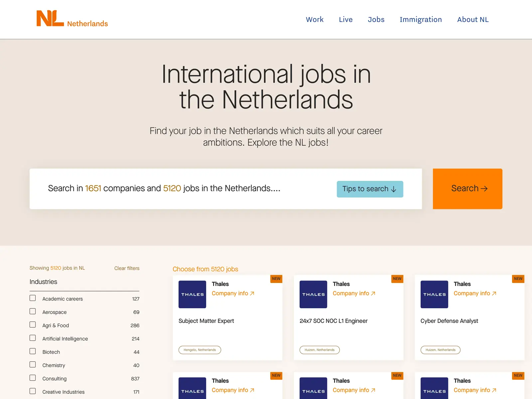
Task: Click the Hengelo, Netherlands location tag
Action: (200, 350)
